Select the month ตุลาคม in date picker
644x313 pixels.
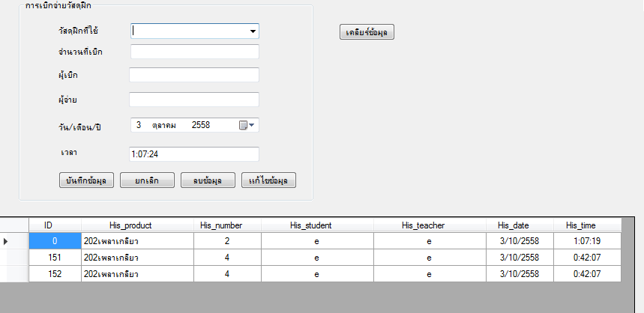tap(164, 125)
